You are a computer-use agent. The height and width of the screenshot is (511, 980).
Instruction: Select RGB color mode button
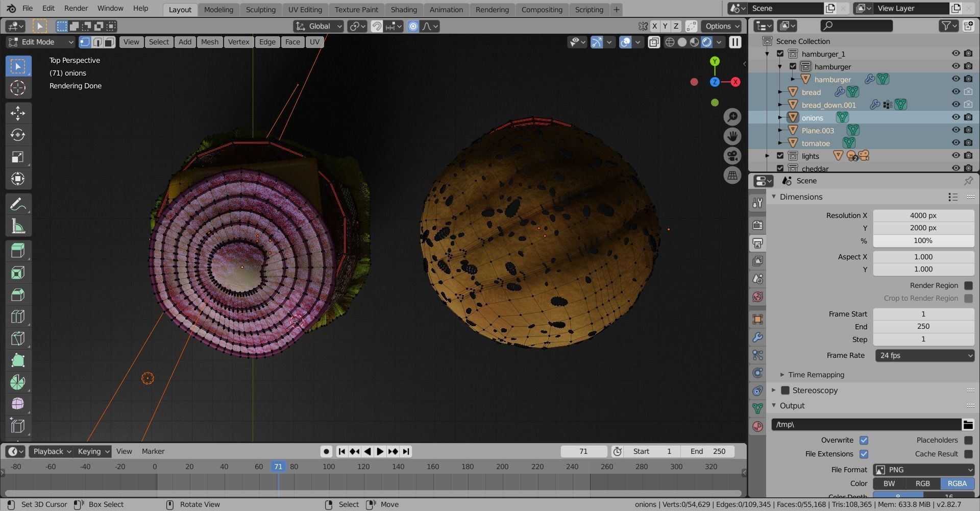point(922,483)
